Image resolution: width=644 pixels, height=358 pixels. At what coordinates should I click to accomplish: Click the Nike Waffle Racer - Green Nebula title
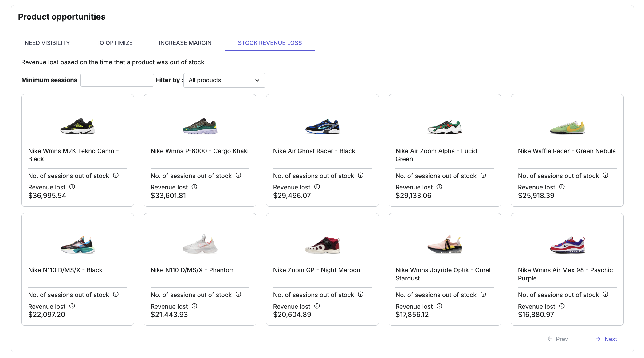(x=567, y=151)
